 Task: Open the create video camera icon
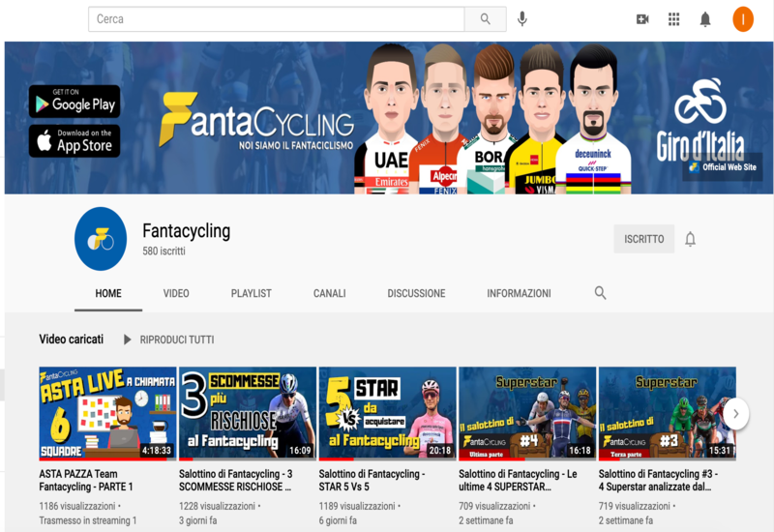[x=642, y=19]
